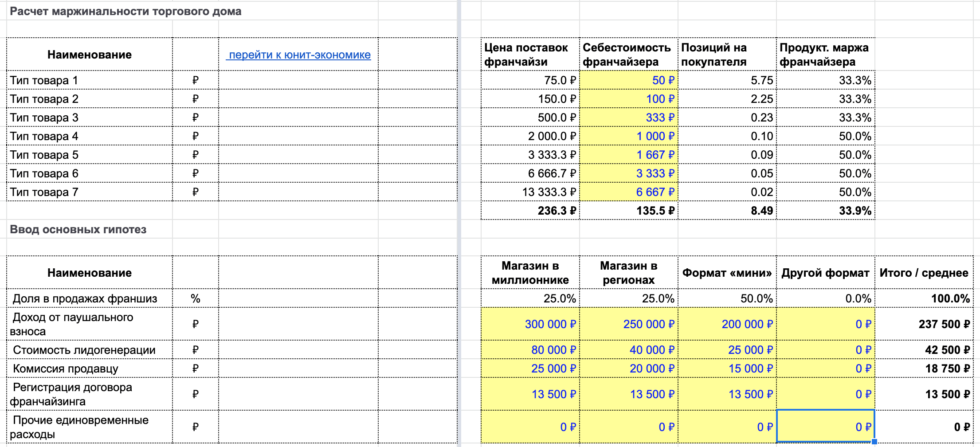
Task: Click the positions total '8.49'
Action: (x=727, y=211)
